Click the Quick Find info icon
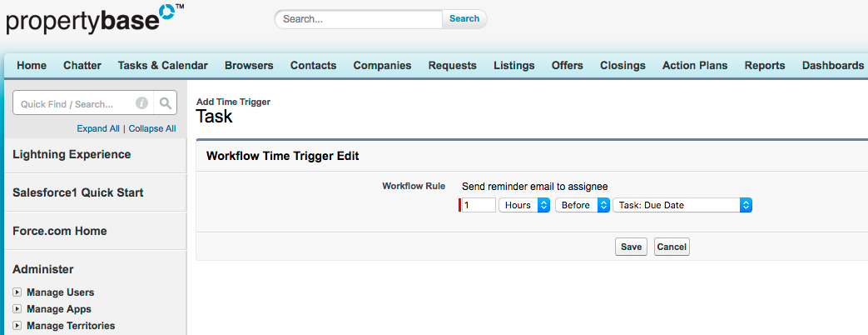 click(141, 103)
